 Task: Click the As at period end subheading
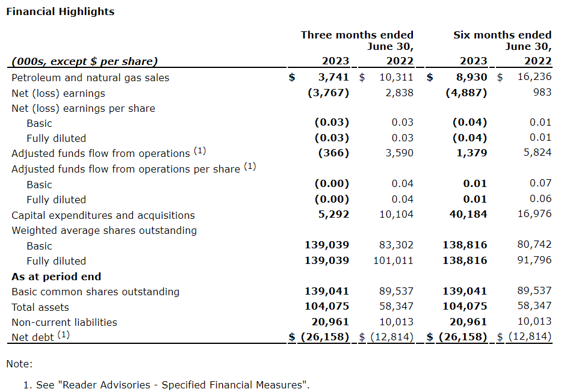[56, 277]
